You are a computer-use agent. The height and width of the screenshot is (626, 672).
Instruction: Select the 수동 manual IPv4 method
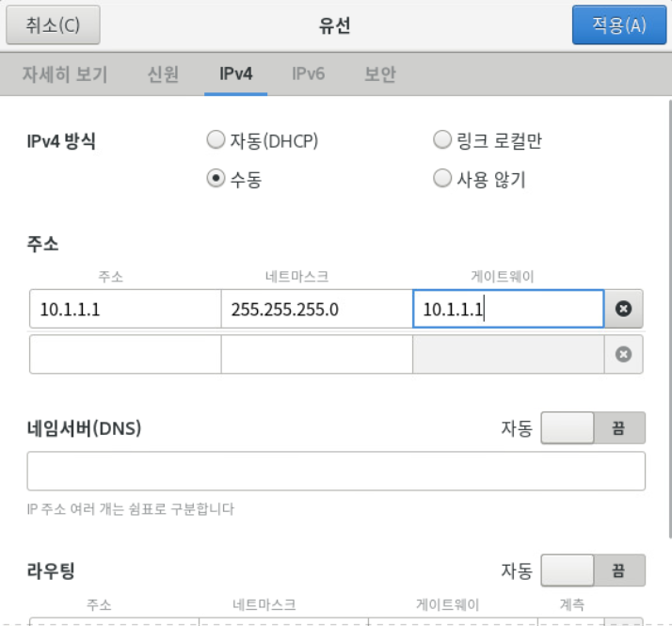coord(234,178)
